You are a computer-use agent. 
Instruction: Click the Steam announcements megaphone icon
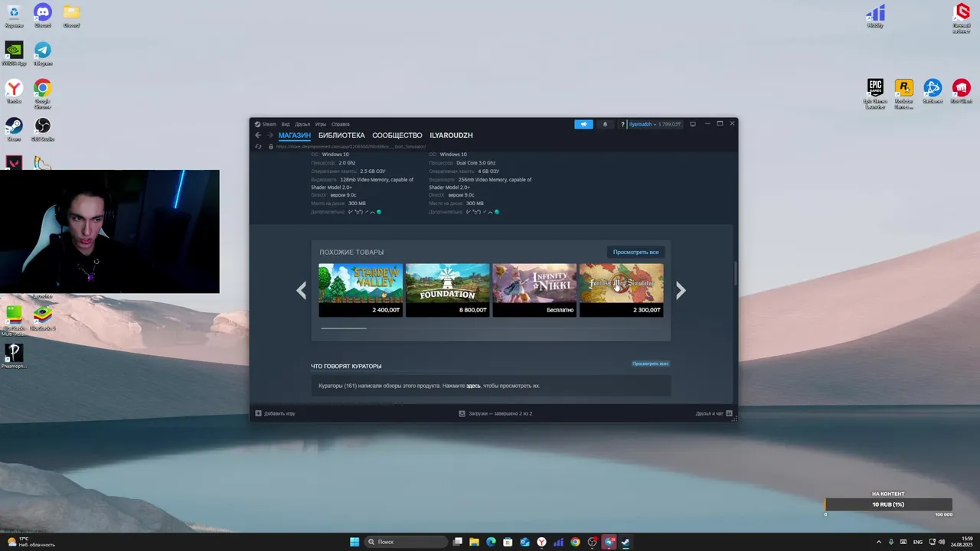583,124
